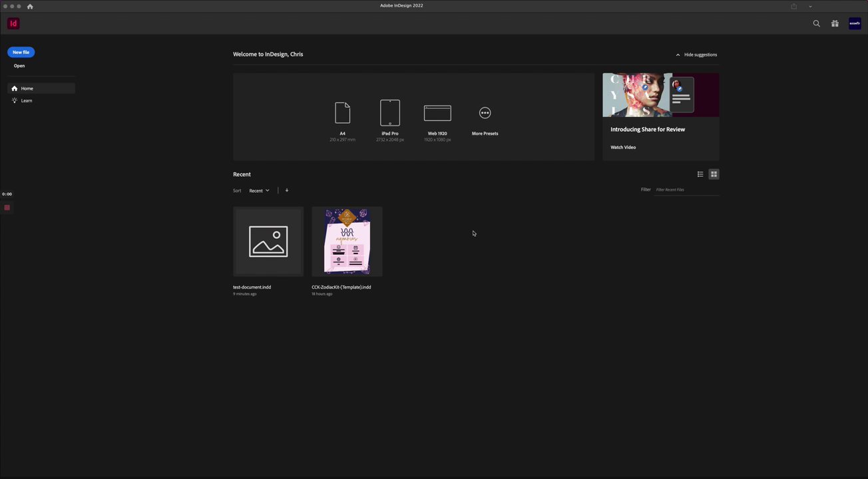The height and width of the screenshot is (479, 868).
Task: Click the red record stop button
Action: click(x=7, y=208)
